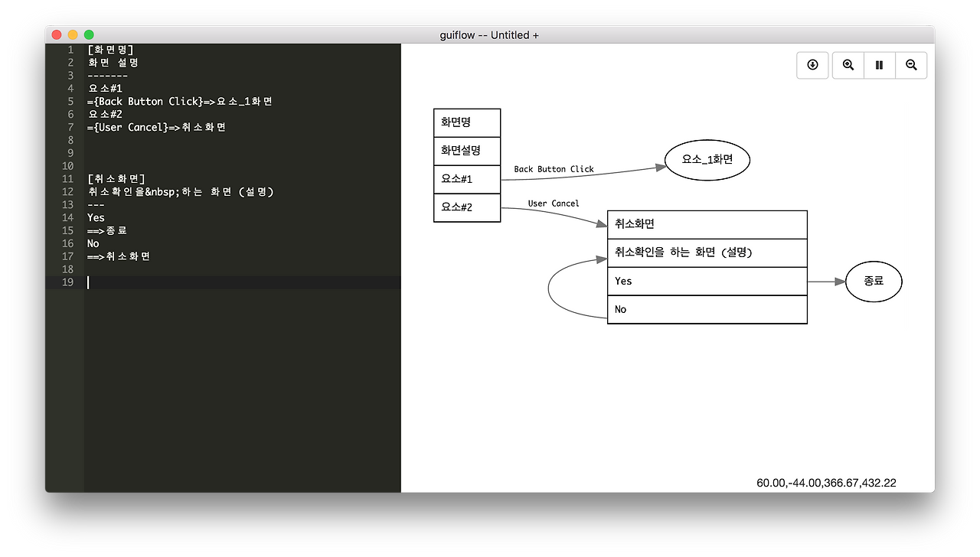Shrink the diagram via the minus magnifier

click(x=911, y=65)
